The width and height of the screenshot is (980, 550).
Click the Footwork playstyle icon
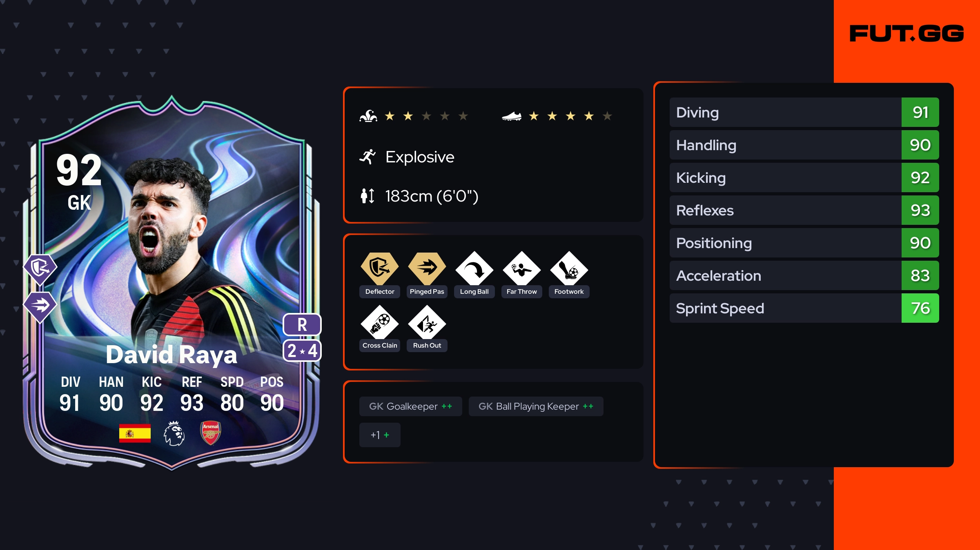click(569, 268)
